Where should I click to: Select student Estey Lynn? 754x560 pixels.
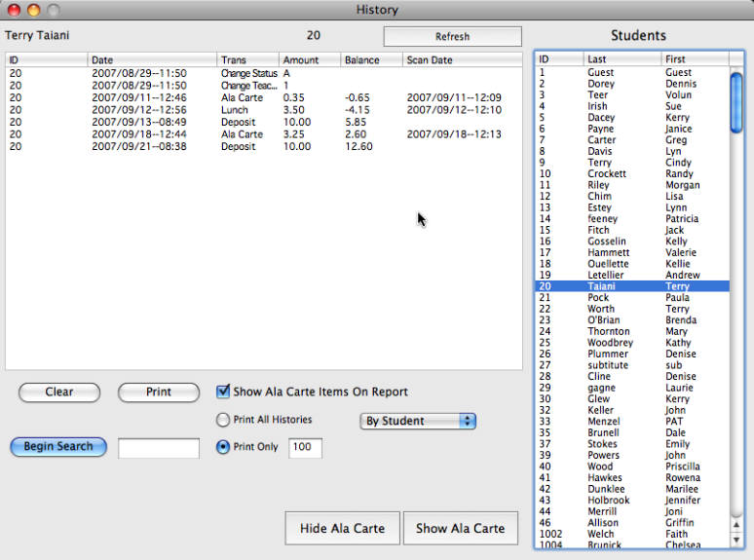tap(632, 207)
